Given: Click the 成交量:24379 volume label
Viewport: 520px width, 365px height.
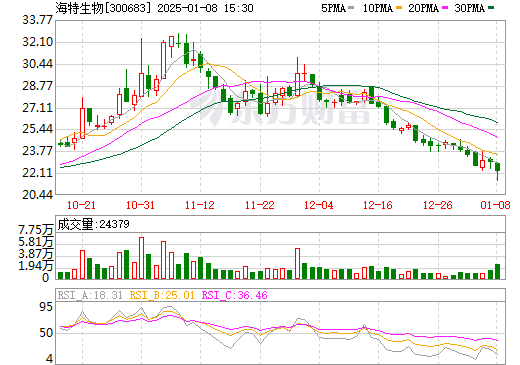Looking at the screenshot, I should point(93,224).
